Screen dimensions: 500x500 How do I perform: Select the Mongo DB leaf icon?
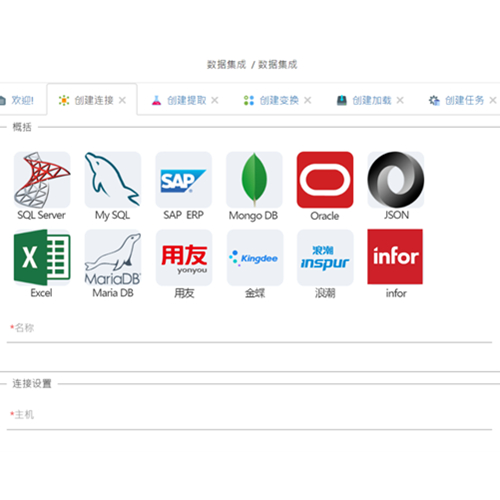tap(254, 180)
